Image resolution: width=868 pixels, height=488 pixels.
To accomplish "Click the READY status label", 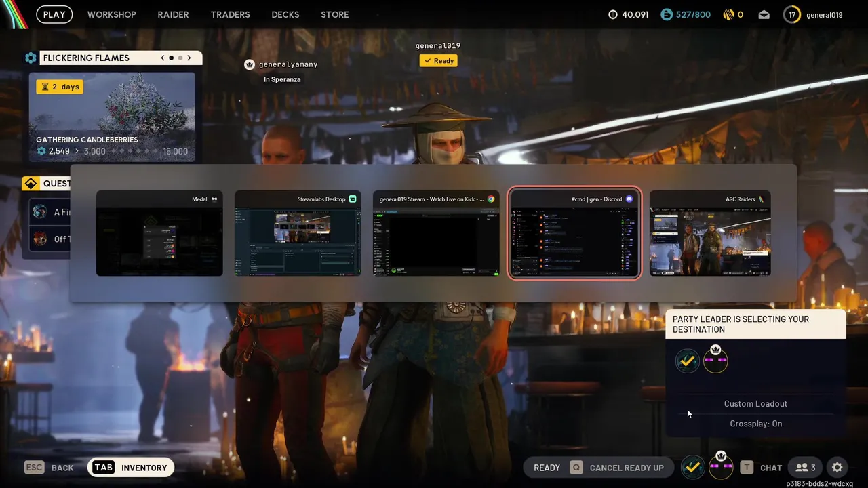I will (x=547, y=468).
